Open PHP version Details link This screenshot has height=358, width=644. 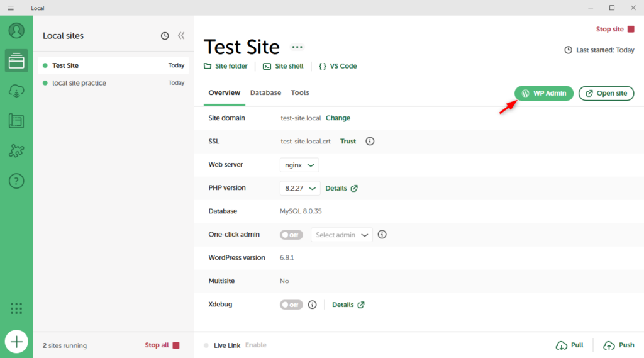tap(341, 188)
